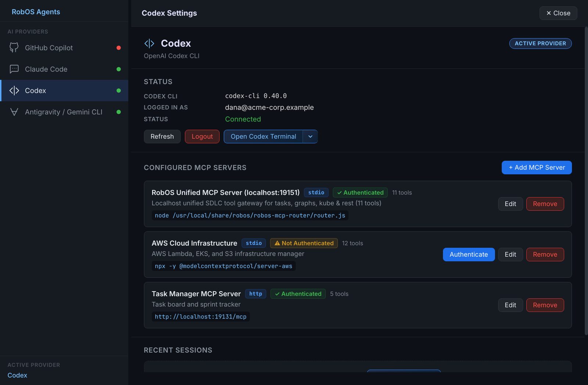Click the http://localhost:19131/mcp URL
This screenshot has width=588, height=385.
click(201, 317)
